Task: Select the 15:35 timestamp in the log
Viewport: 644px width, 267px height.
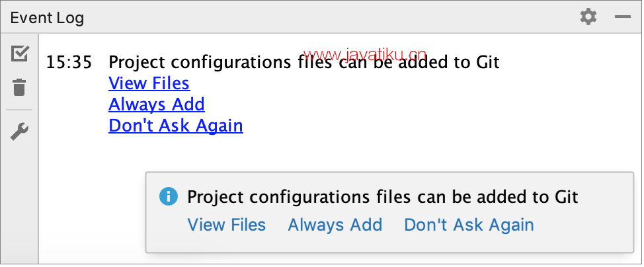Action: tap(69, 62)
